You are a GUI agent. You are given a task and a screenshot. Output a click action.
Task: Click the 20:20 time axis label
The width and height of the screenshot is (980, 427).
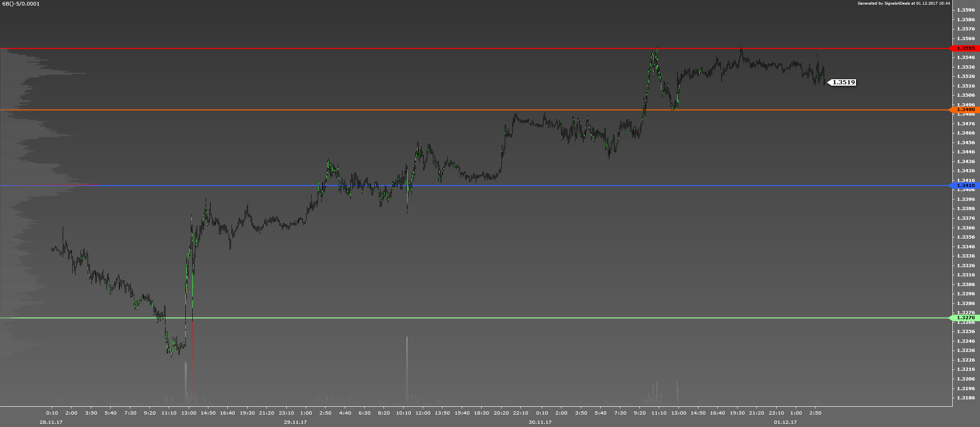pyautogui.click(x=501, y=413)
